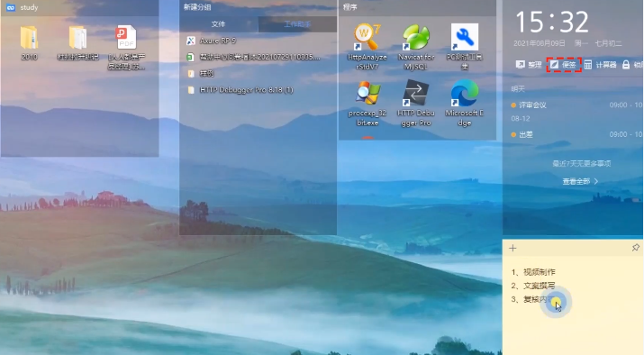
Task: Click the 08-12 date label
Action: 521,119
